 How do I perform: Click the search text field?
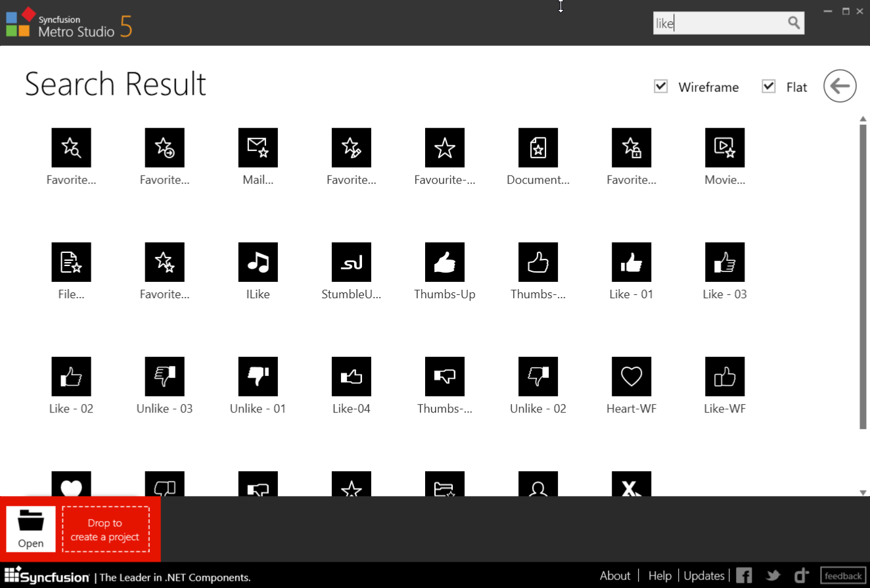pyautogui.click(x=718, y=24)
